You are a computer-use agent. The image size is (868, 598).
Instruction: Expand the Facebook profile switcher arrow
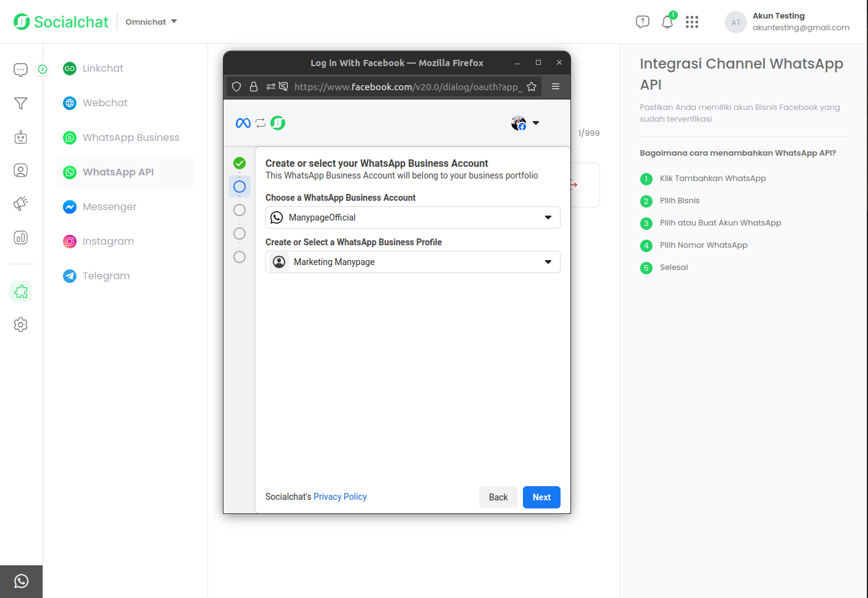coord(535,123)
